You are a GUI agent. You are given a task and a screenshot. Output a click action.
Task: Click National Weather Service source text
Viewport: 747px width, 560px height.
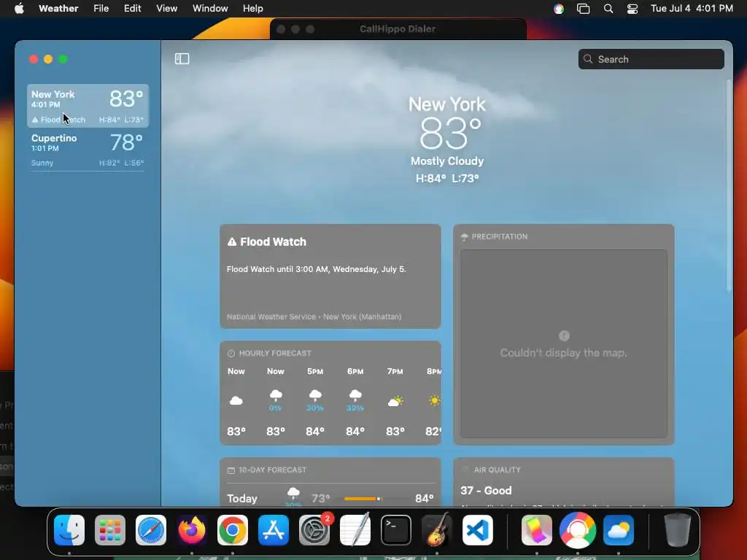coord(314,316)
